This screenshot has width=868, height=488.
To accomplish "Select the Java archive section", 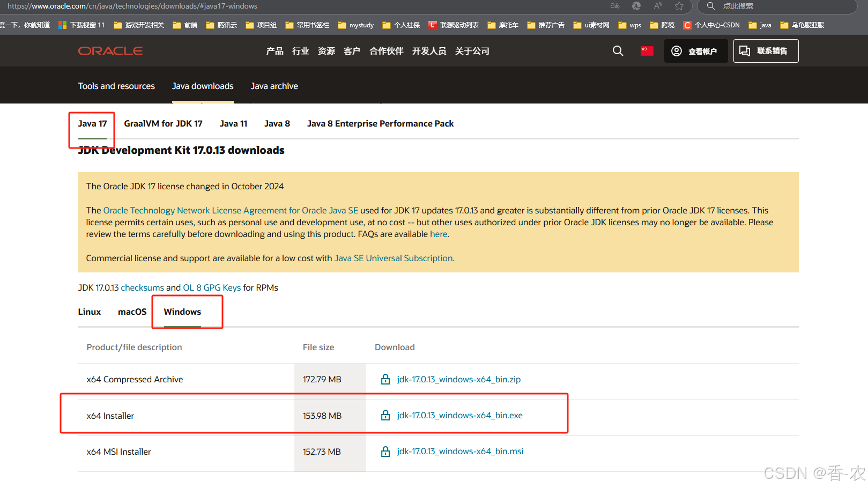I will 274,86.
